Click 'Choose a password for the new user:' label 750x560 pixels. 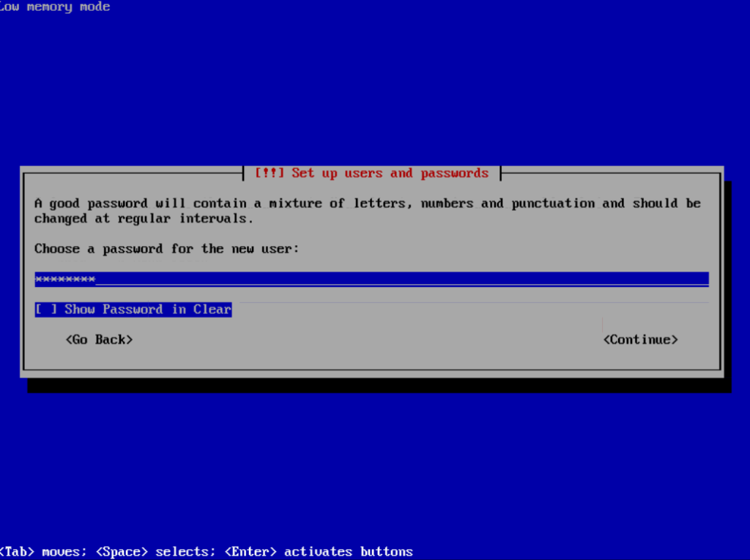[x=166, y=249]
